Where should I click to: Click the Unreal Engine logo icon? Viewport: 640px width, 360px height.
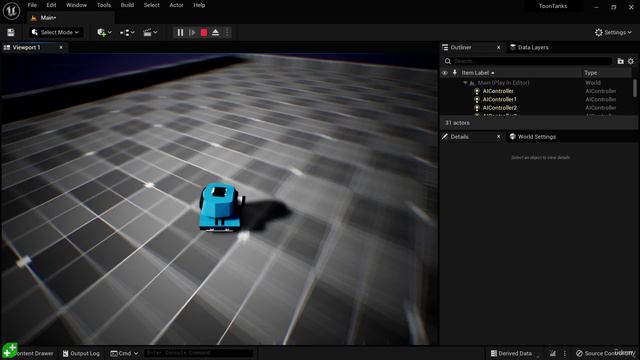pyautogui.click(x=11, y=11)
